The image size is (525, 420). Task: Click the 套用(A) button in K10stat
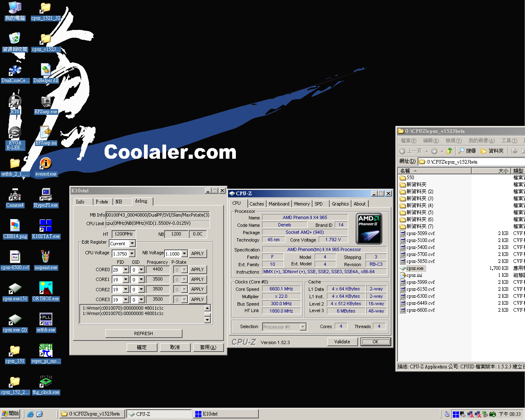click(208, 347)
